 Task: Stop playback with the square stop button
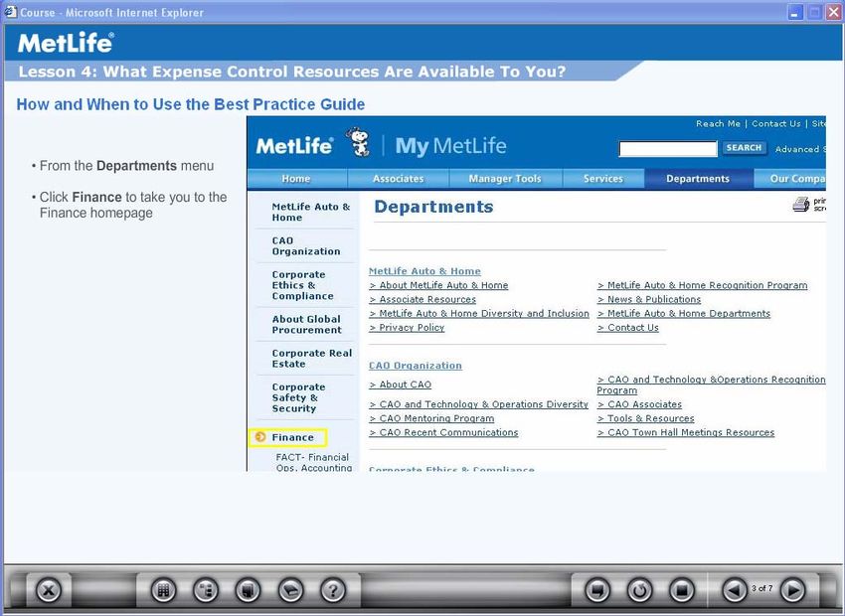coord(682,591)
